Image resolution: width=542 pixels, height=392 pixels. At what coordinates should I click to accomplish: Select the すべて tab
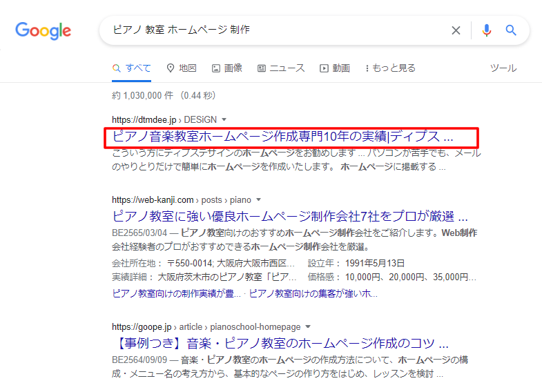(x=132, y=68)
